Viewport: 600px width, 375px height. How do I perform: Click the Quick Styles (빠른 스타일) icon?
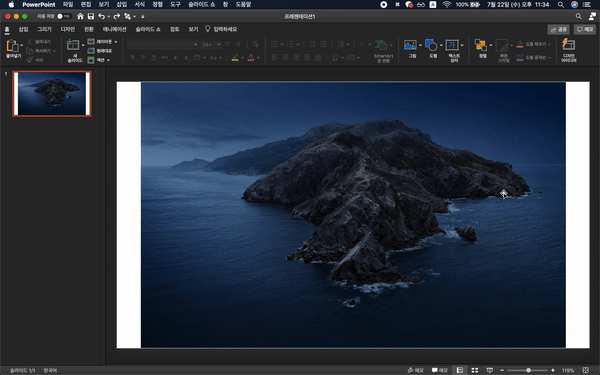point(502,46)
